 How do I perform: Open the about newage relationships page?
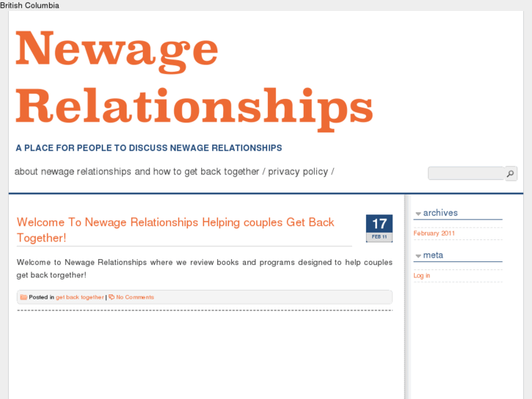(137, 171)
